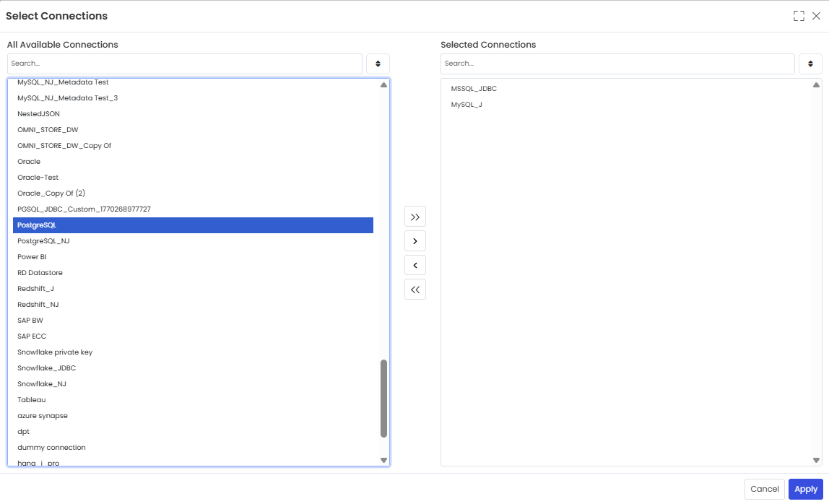The width and height of the screenshot is (829, 504).
Task: Select MySQL_NJ_Metadata Test_3 connection
Action: (x=193, y=98)
